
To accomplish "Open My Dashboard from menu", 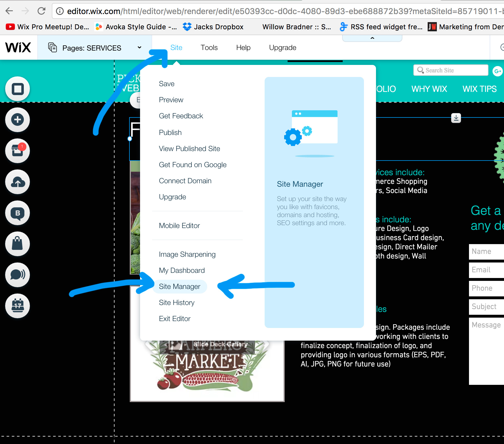I will (x=182, y=271).
